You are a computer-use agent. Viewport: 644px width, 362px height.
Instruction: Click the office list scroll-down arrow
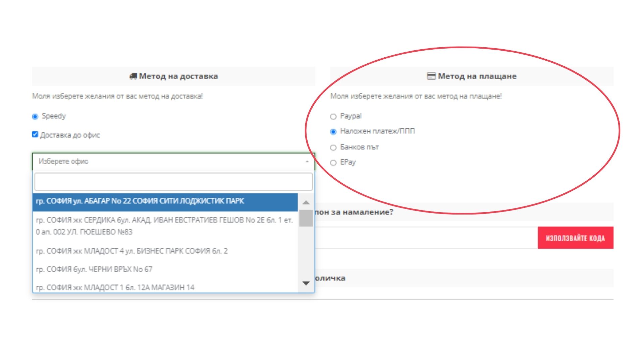click(x=306, y=284)
